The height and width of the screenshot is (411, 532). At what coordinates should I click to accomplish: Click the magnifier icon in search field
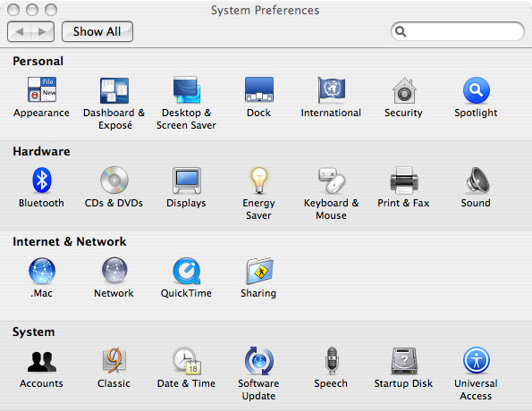click(401, 31)
